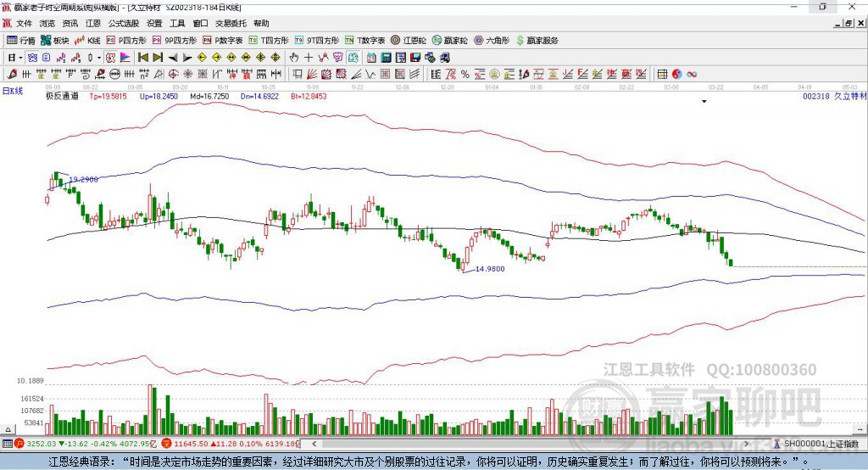Open the 设置 menu
This screenshot has width=868, height=470.
pyautogui.click(x=154, y=23)
